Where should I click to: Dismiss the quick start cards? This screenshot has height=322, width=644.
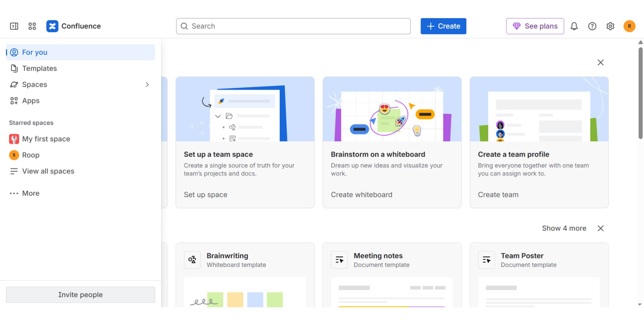pos(600,62)
